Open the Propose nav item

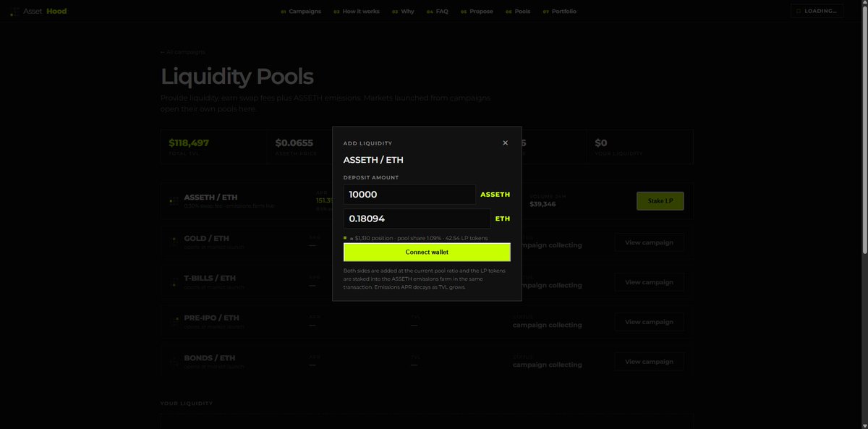tap(477, 12)
